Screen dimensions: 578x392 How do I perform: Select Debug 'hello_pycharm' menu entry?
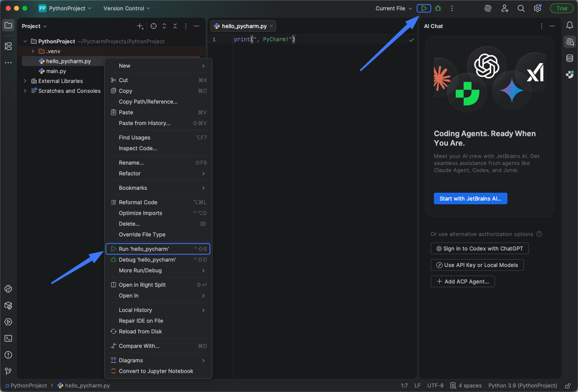[158, 260]
